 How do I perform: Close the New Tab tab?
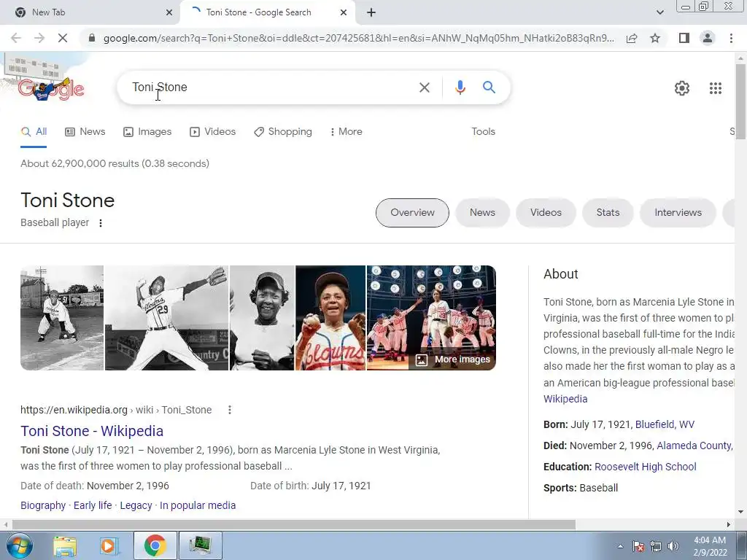(x=169, y=13)
